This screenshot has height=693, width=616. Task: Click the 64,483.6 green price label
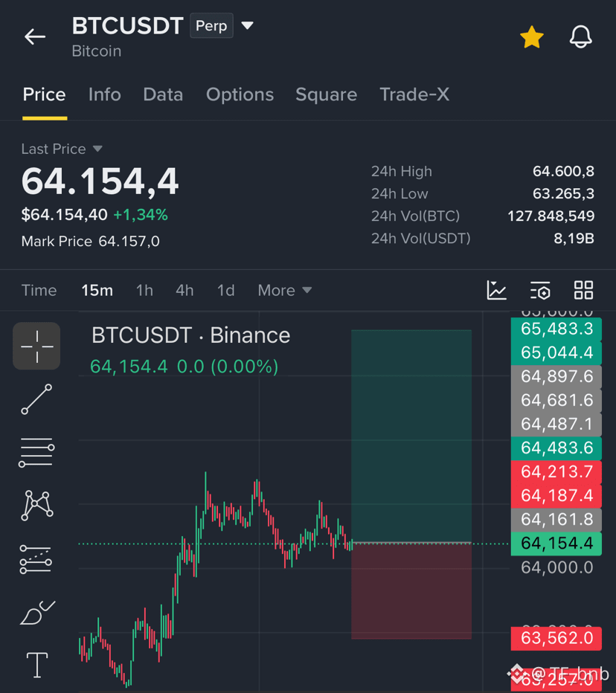tap(556, 448)
